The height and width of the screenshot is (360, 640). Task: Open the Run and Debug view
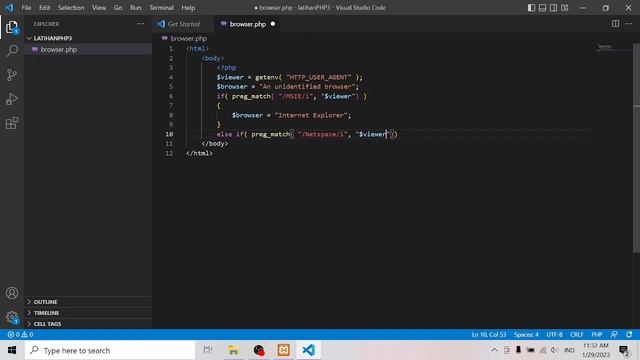12,99
